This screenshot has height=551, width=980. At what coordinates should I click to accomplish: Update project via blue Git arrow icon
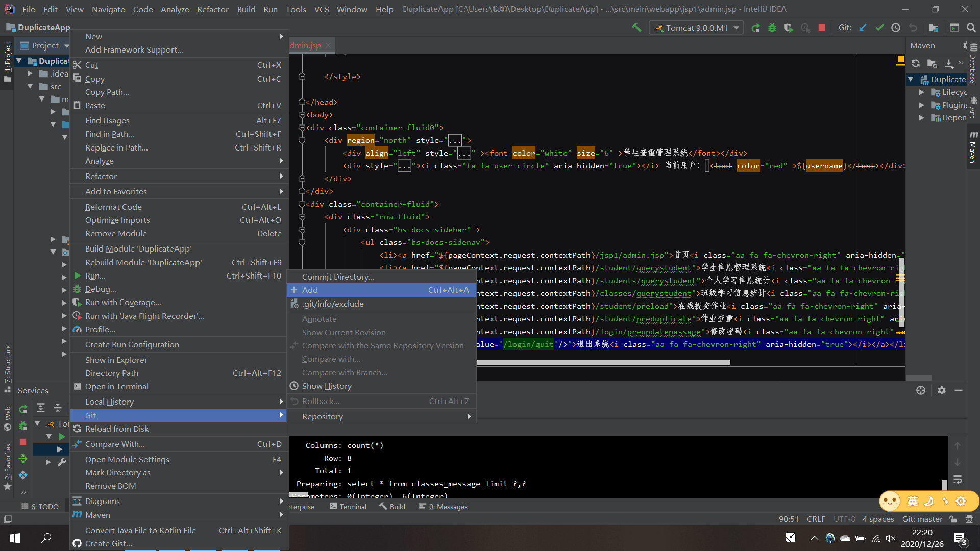click(863, 28)
